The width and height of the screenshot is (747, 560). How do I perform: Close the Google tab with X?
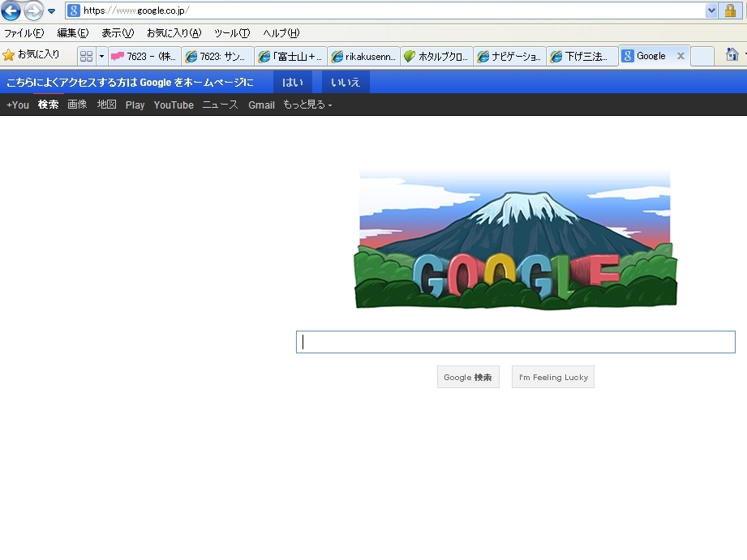pos(680,56)
